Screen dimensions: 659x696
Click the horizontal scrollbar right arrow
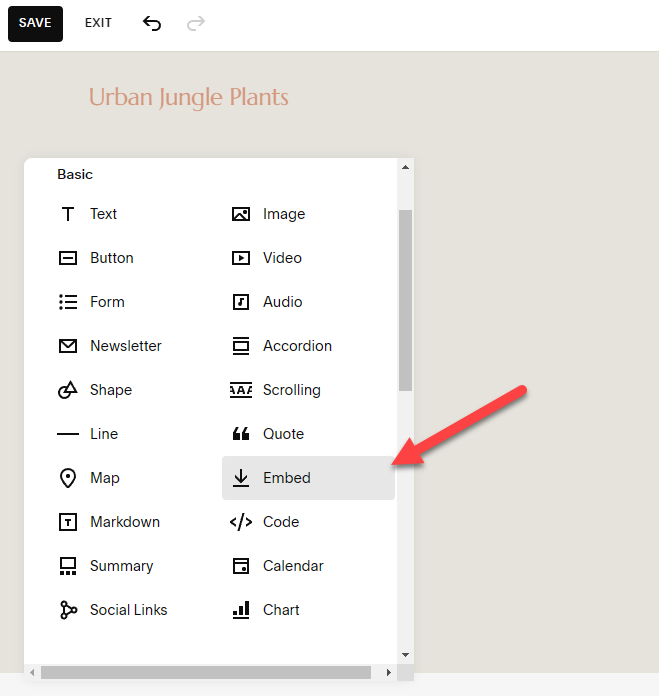point(389,673)
